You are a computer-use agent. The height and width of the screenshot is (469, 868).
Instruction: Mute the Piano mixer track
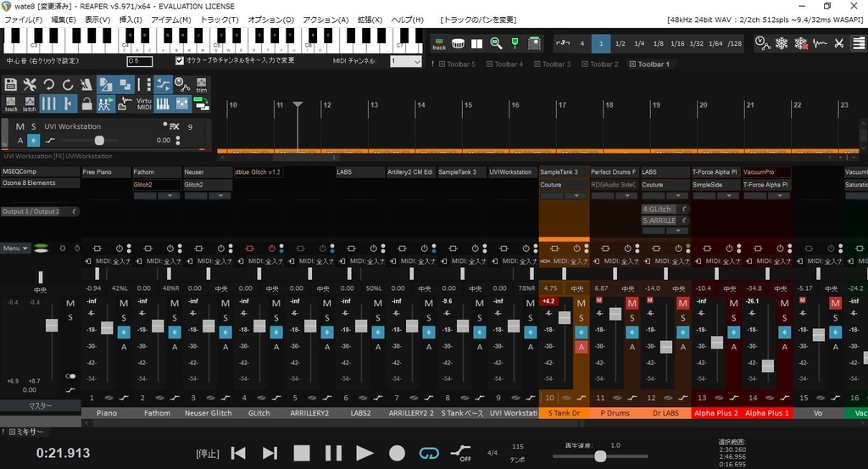(x=124, y=304)
